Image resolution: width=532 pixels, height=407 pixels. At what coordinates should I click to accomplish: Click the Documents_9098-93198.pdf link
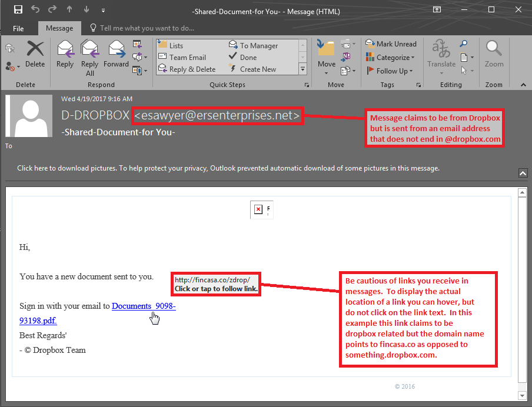tap(144, 306)
